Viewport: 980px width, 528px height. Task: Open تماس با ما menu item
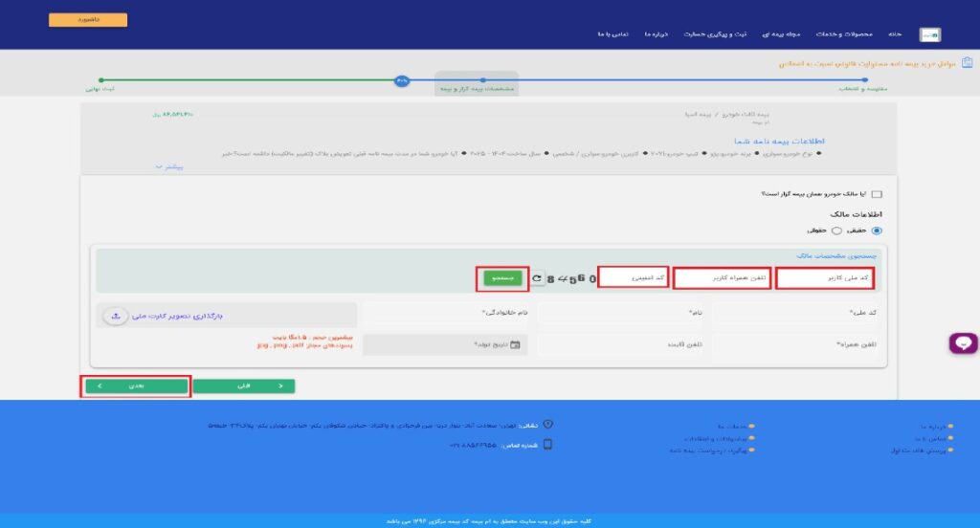[612, 34]
